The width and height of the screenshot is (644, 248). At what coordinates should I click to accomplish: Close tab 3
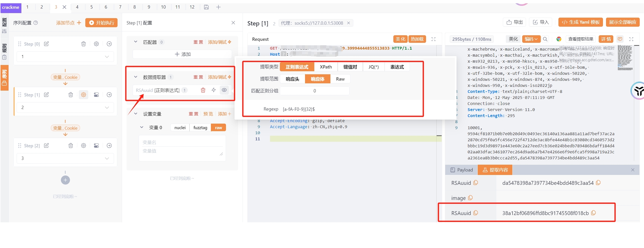point(64,7)
